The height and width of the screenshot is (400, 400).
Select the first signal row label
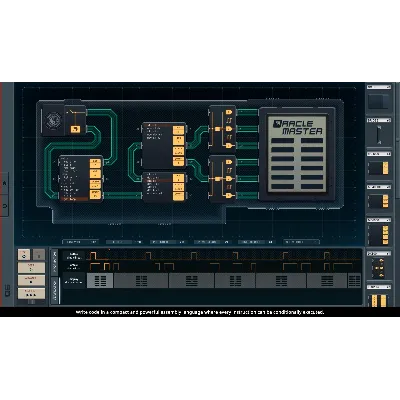(x=73, y=256)
